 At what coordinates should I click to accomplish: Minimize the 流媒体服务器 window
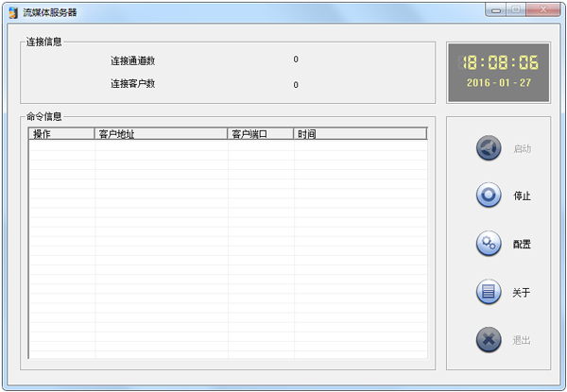(x=496, y=10)
